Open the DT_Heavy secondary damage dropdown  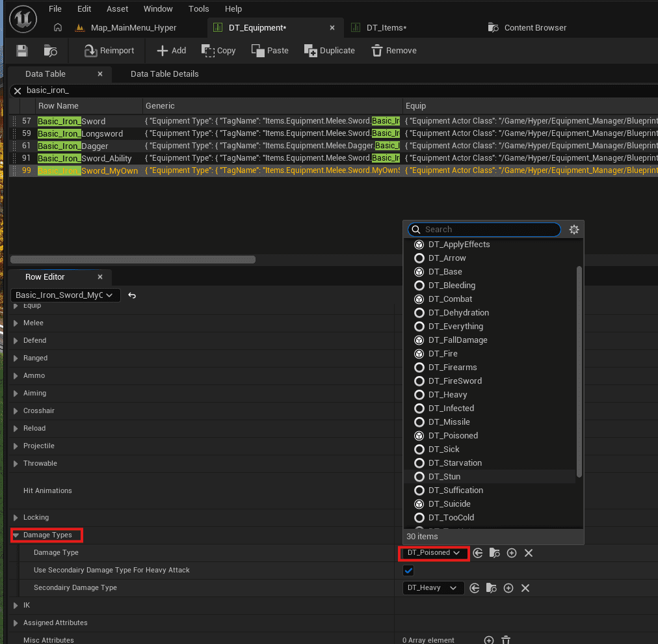pos(432,588)
